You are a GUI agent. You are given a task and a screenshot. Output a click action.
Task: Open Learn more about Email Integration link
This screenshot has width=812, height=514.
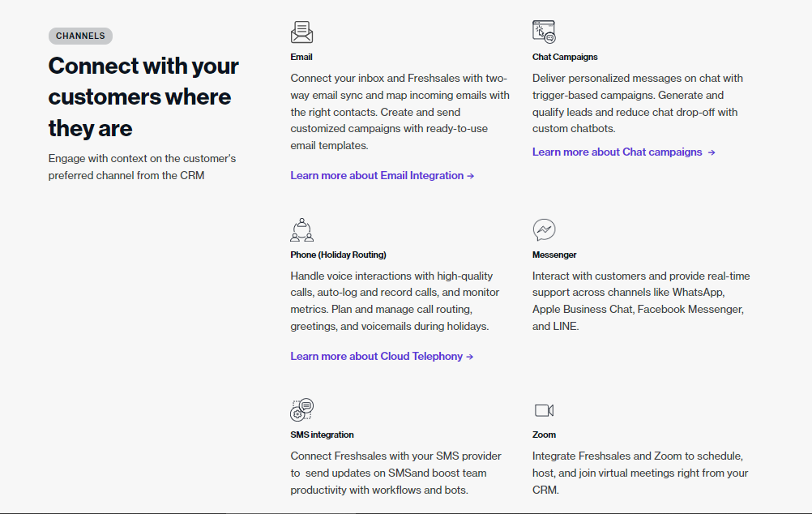377,175
